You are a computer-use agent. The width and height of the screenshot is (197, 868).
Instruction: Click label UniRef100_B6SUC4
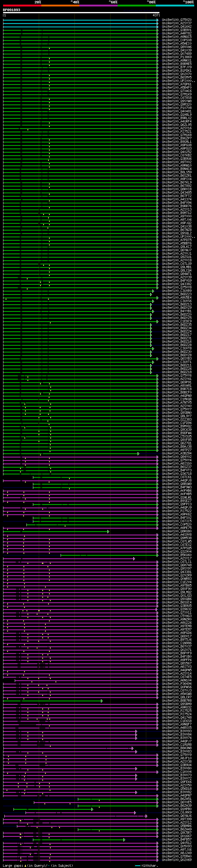coord(177,602)
